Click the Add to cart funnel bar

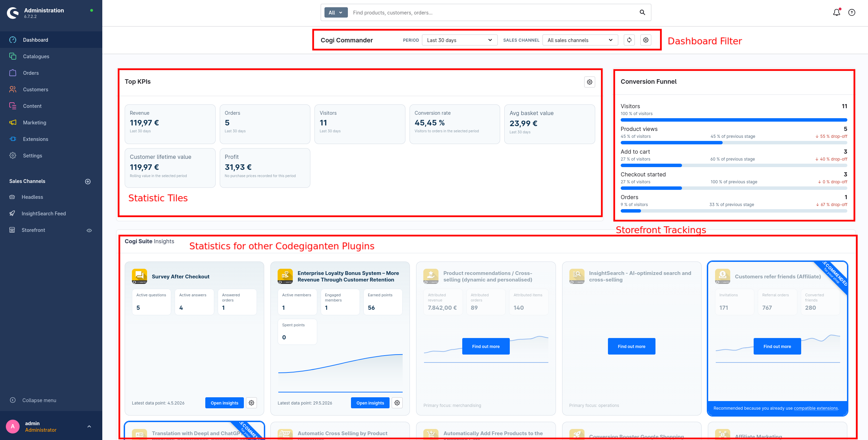(734, 165)
